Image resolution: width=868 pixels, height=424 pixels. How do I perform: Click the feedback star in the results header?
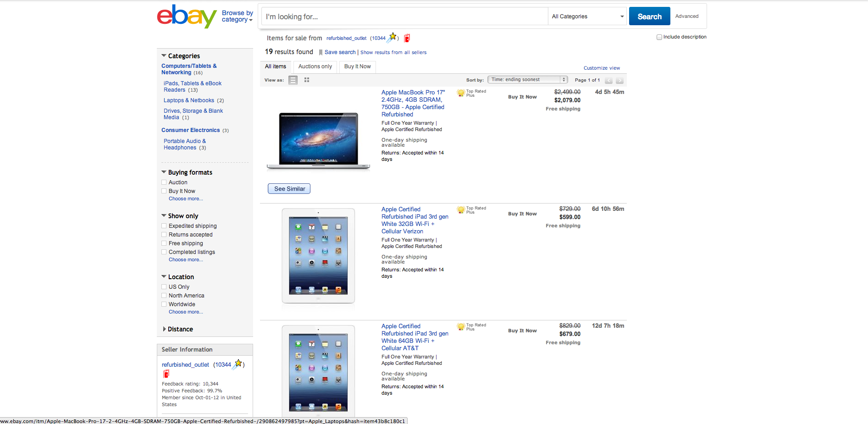tap(393, 37)
